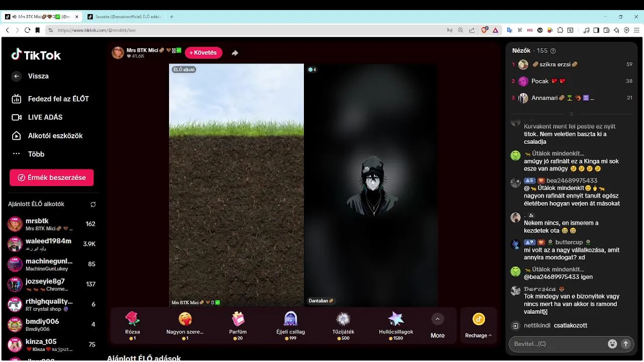644x362 pixels.
Task: Click bea24689975433 username in chat
Action: tap(572, 180)
